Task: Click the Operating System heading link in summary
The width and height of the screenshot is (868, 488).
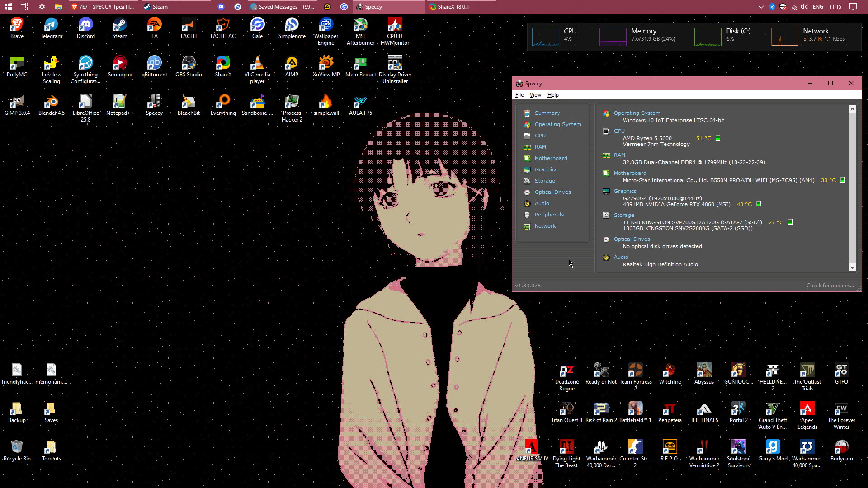Action: (637, 113)
